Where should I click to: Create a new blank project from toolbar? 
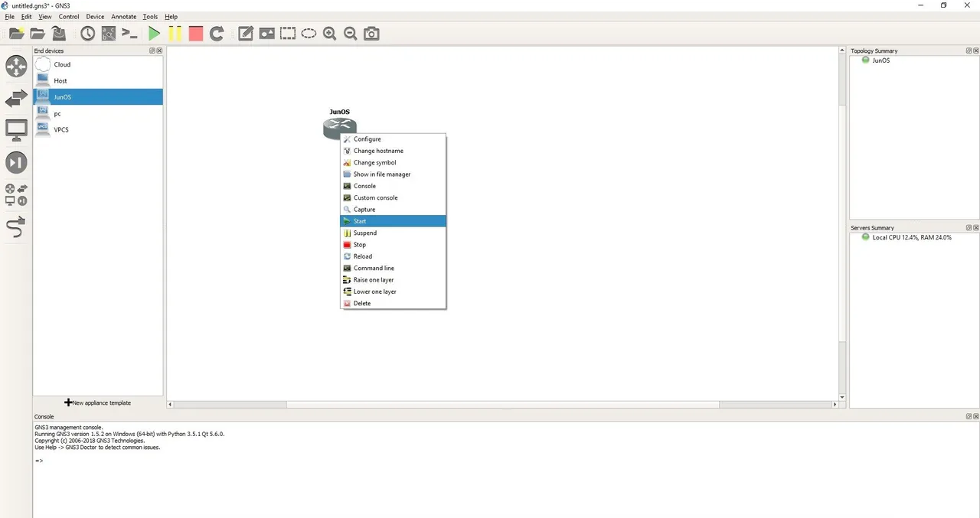click(16, 34)
